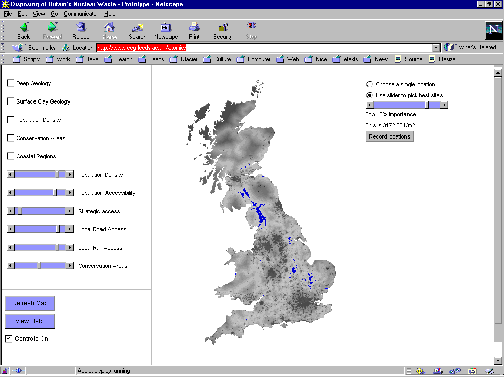Click right arrow of Conservation Areas slider

[x=70, y=265]
